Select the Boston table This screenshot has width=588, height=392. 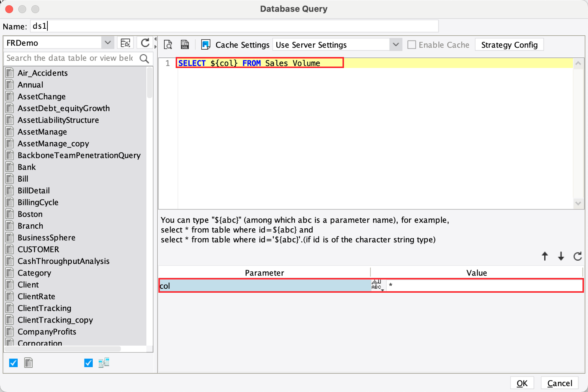tap(30, 214)
